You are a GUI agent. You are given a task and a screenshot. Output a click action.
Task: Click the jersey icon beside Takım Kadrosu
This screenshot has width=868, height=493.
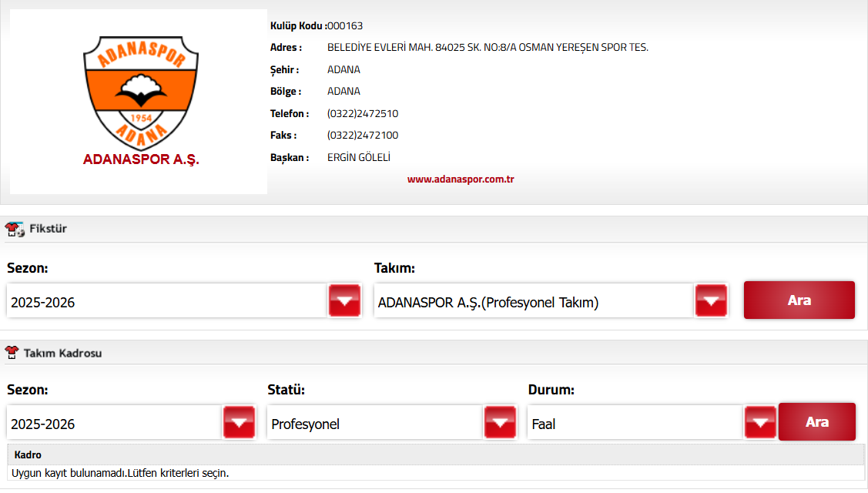pos(12,353)
